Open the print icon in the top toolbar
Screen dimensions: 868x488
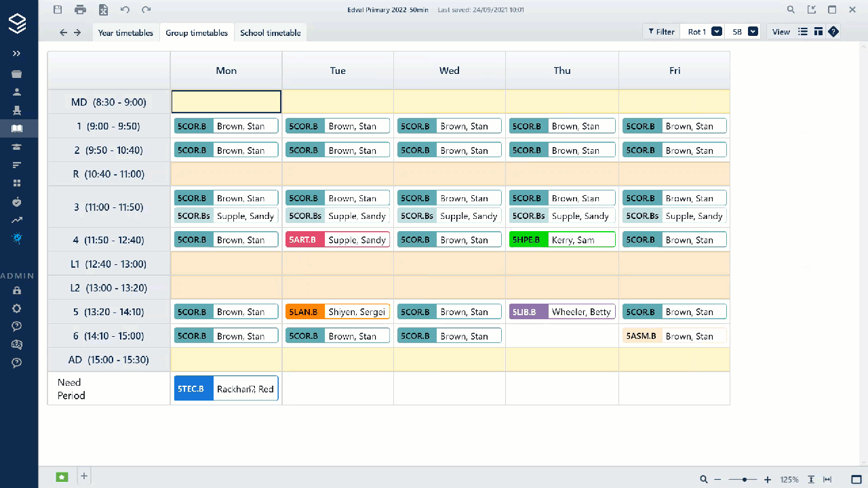point(80,9)
